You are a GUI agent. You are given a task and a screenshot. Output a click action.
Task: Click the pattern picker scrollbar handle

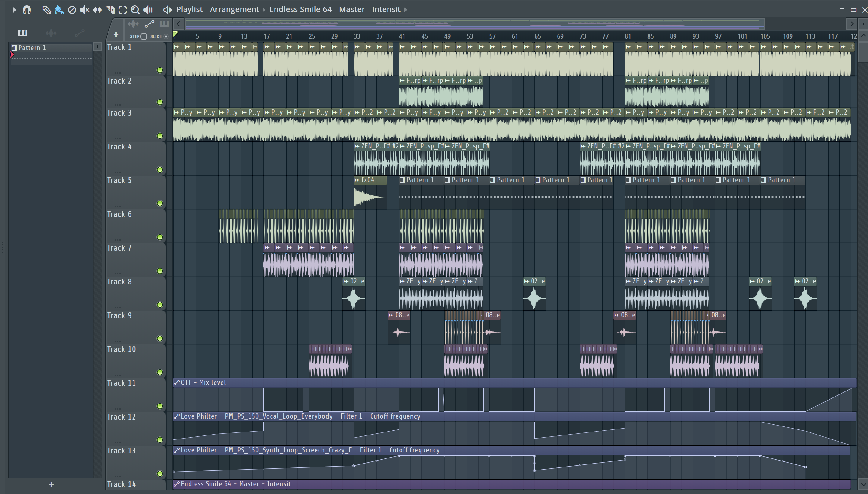tap(98, 46)
